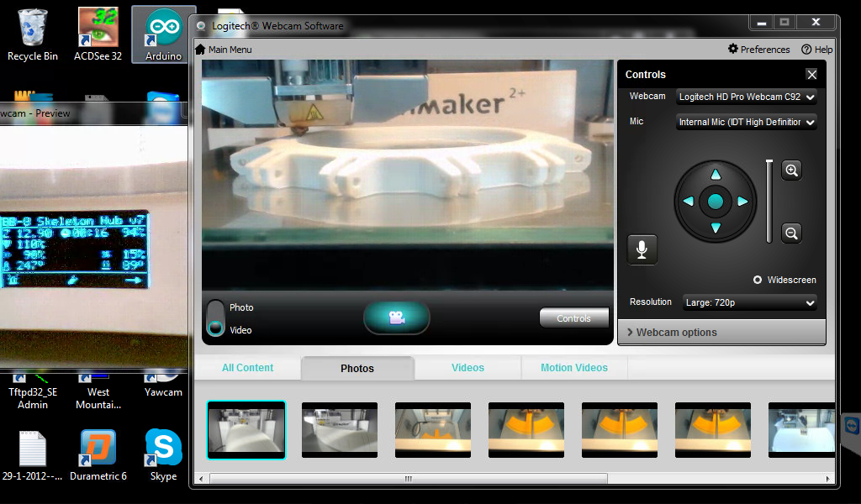Open the Skype desktop shortcut
Screen dimensions: 861x504
[x=163, y=455]
